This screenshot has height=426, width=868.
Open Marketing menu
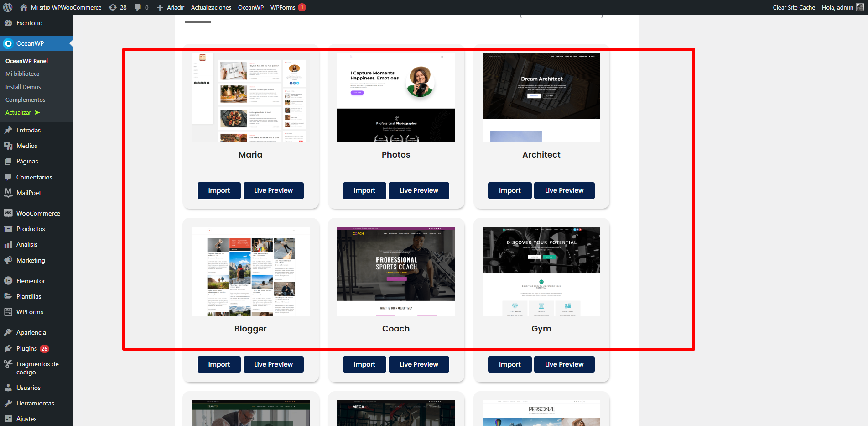coord(36,260)
